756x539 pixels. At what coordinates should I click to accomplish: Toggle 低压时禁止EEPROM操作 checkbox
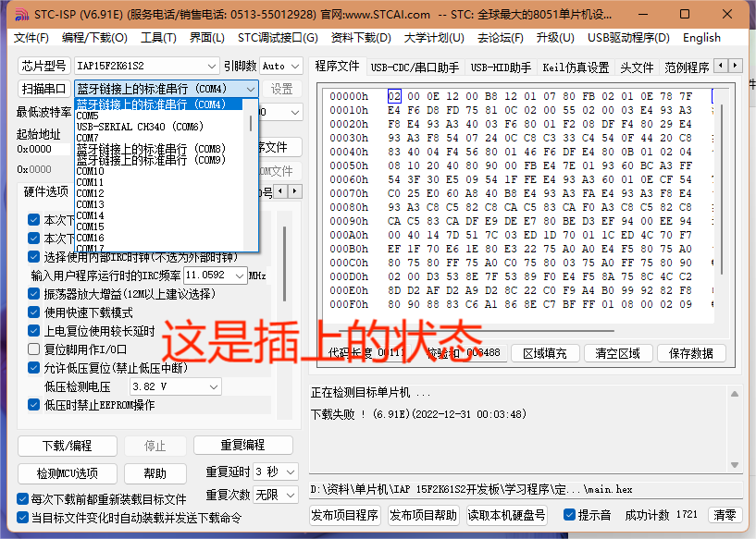pos(33,405)
